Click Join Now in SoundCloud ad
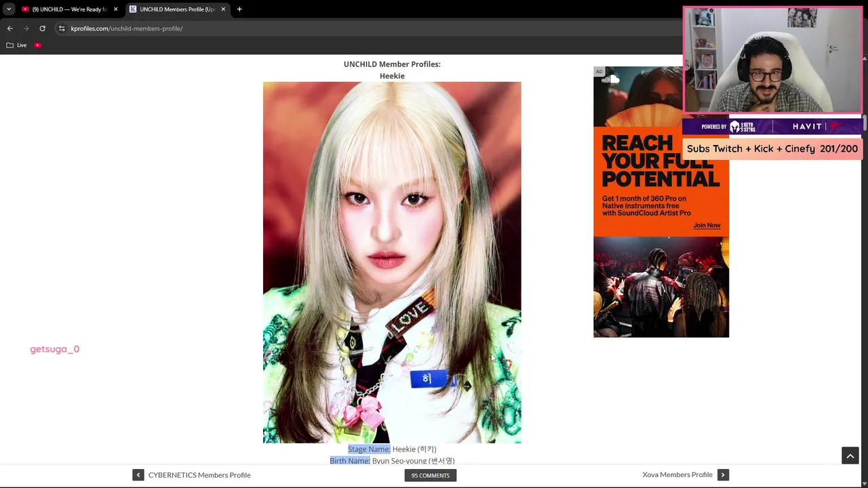868x488 pixels. [707, 225]
